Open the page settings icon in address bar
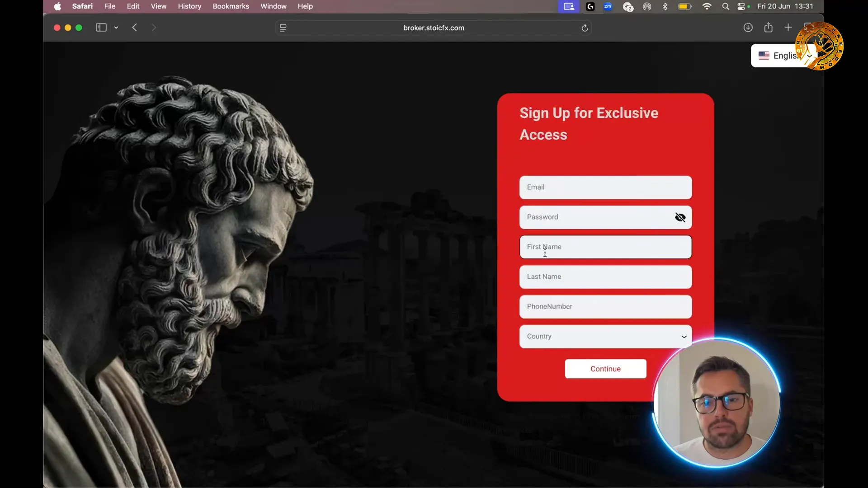Viewport: 868px width, 488px height. pos(283,28)
